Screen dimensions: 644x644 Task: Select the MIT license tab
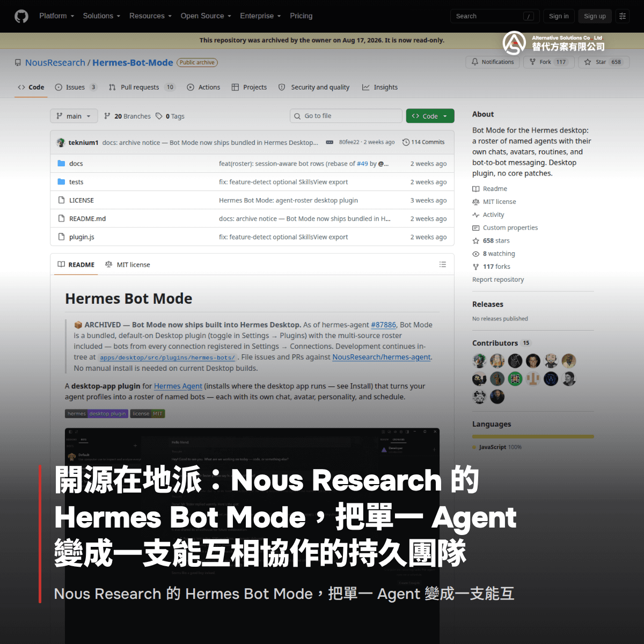tap(128, 265)
